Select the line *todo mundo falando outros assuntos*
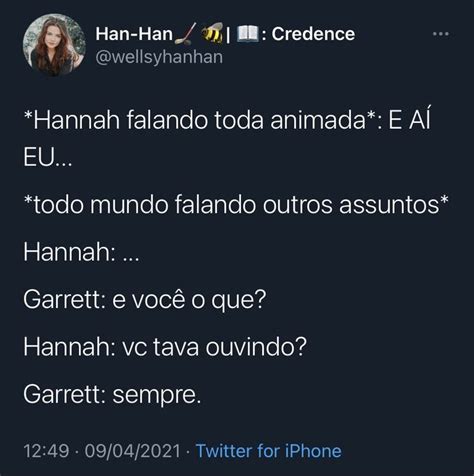The height and width of the screenshot is (476, 474). coord(236,204)
